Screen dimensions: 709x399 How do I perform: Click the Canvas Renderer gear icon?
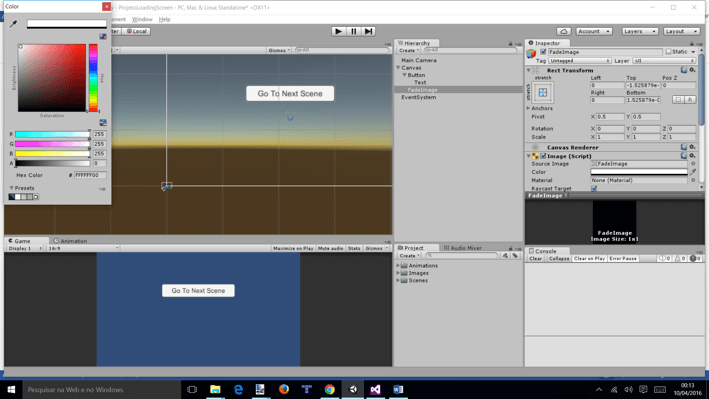[x=692, y=147]
